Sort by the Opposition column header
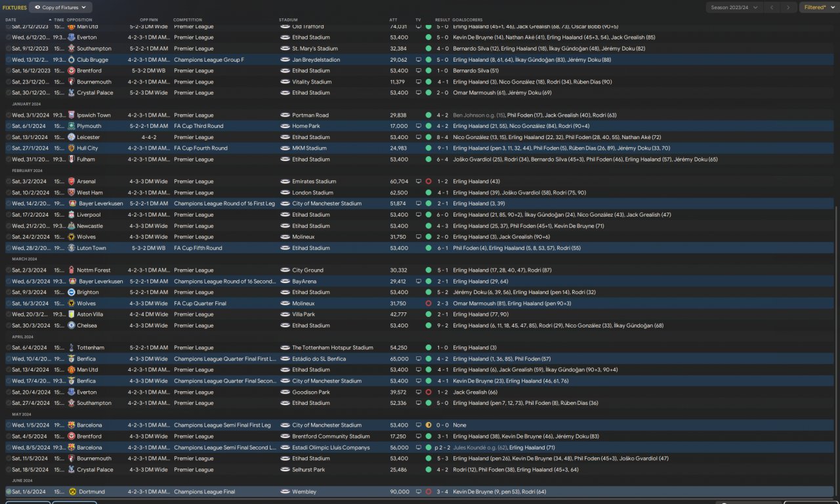Viewport: 840px width, 504px height. 79,20
